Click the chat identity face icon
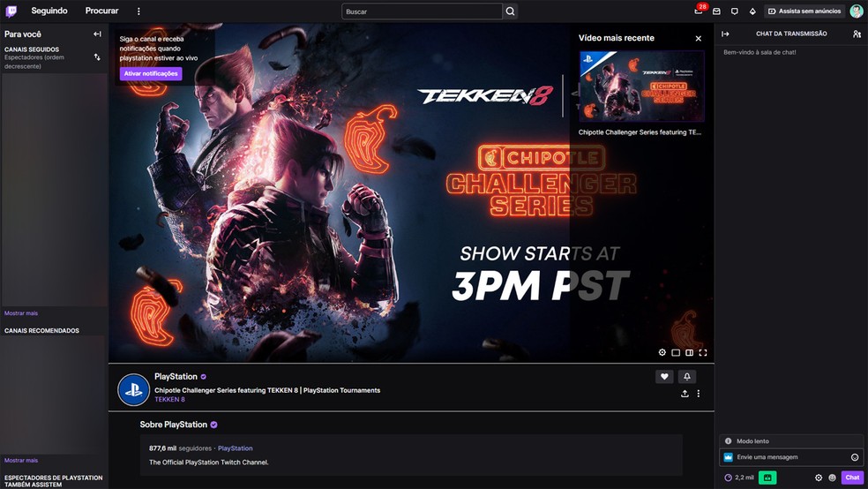This screenshot has height=489, width=868. (832, 478)
